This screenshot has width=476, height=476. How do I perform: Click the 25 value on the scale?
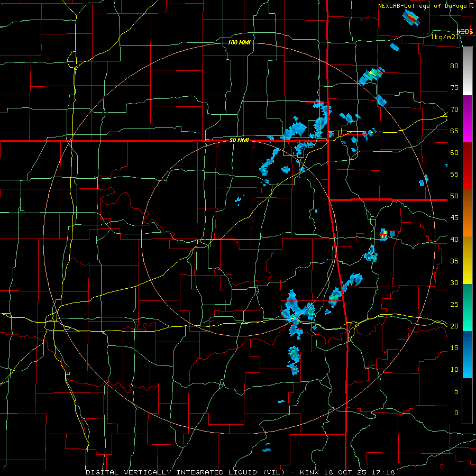coord(454,305)
